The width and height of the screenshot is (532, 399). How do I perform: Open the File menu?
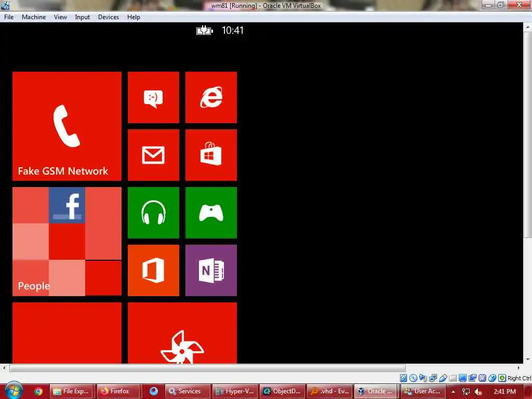(9, 17)
